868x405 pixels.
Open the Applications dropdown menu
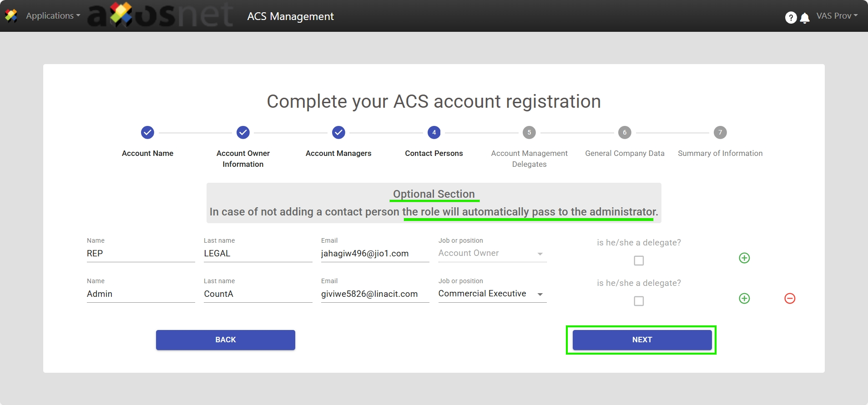(x=53, y=16)
